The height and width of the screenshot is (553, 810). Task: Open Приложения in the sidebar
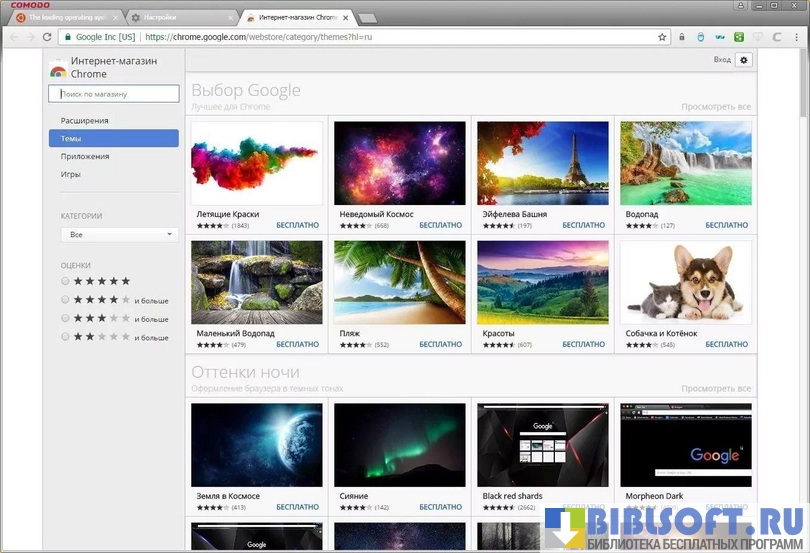[85, 156]
